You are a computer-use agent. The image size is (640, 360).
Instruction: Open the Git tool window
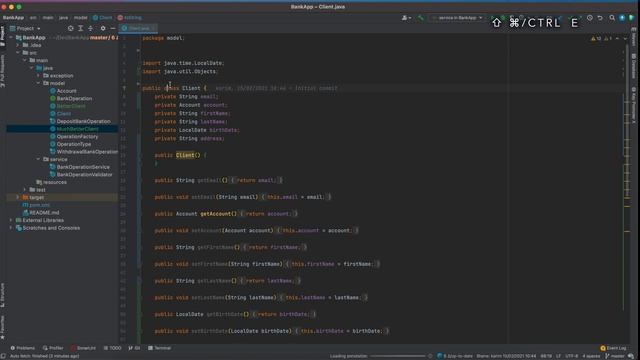point(134,348)
